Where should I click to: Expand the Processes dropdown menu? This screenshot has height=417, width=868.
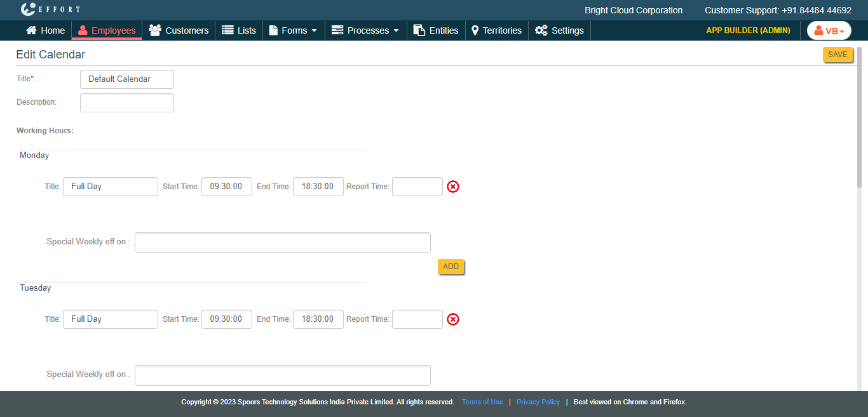[365, 30]
